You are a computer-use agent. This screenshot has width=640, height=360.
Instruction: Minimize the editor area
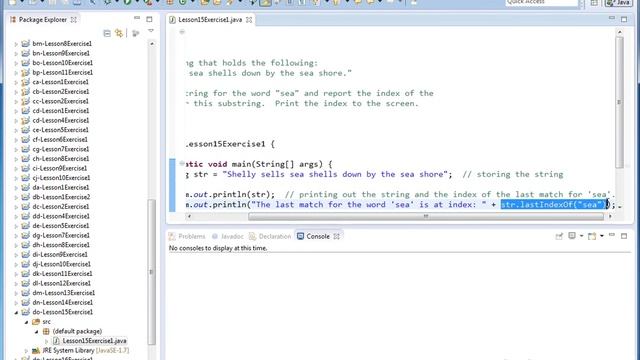point(612,18)
